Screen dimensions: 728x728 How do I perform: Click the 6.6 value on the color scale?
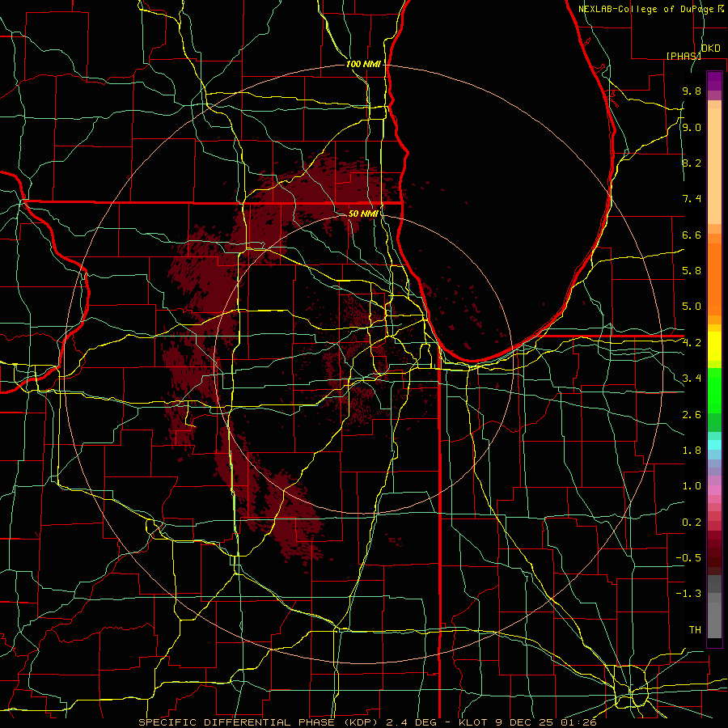pos(692,235)
